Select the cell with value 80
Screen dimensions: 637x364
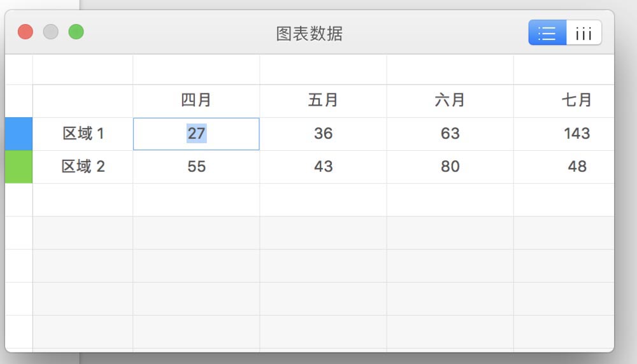450,167
